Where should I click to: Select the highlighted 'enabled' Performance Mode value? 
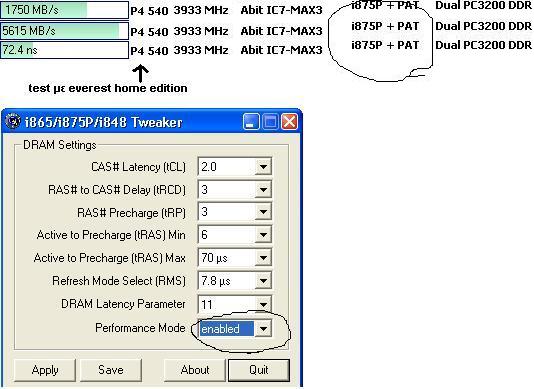(x=227, y=329)
